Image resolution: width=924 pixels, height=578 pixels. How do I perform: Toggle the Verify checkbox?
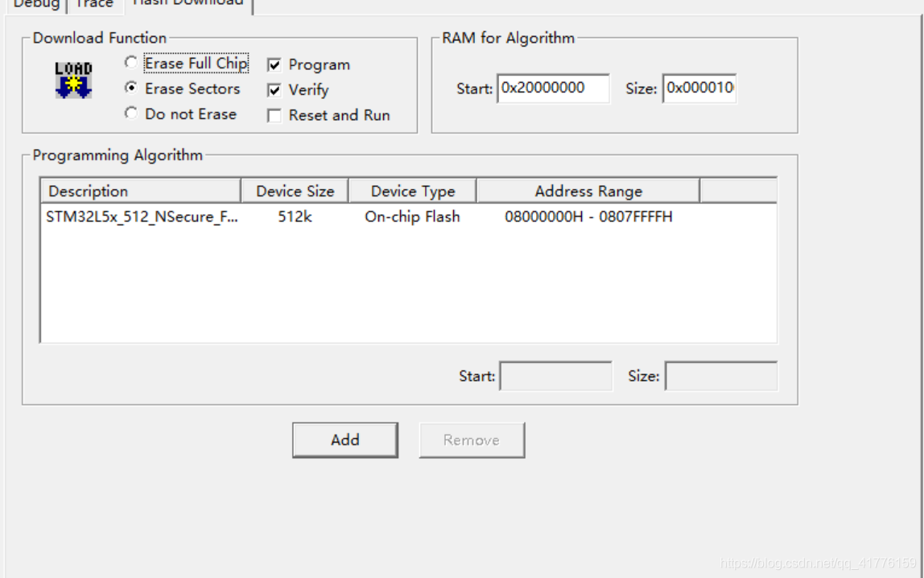(274, 90)
